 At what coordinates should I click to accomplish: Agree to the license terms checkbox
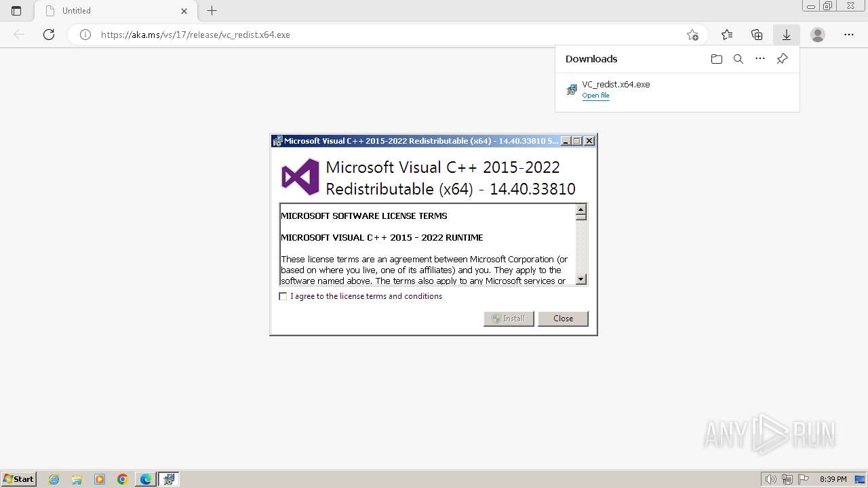point(283,296)
